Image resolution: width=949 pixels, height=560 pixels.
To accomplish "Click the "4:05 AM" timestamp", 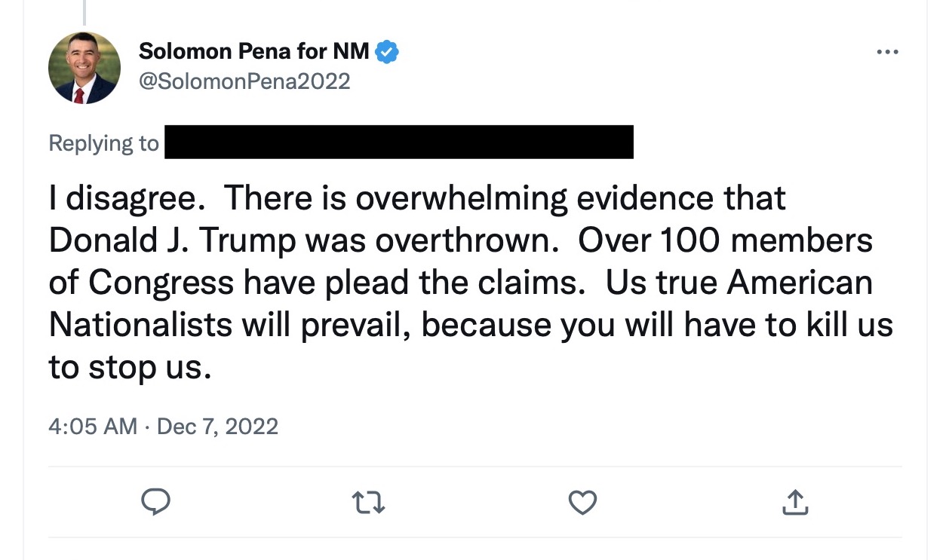I will tap(93, 427).
